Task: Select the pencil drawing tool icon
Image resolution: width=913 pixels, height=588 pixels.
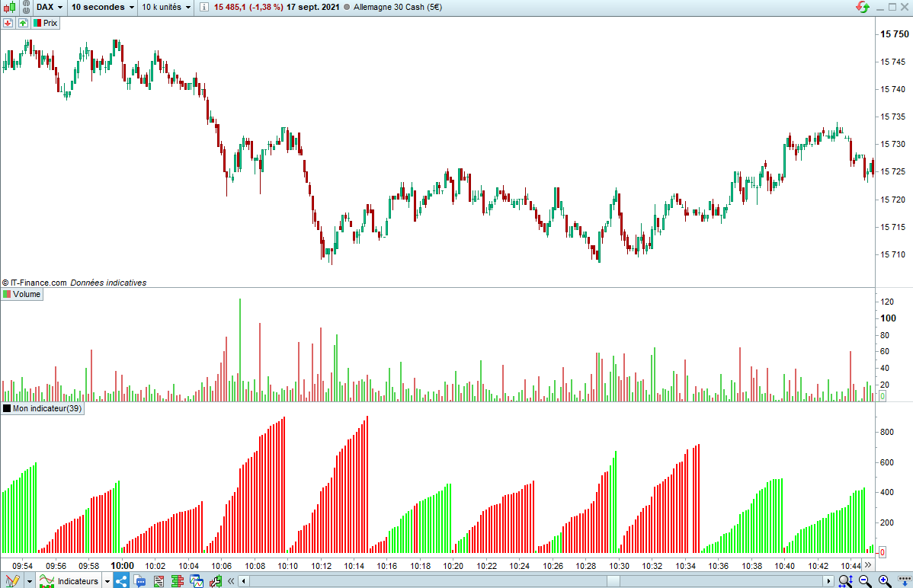Action: coord(11,580)
